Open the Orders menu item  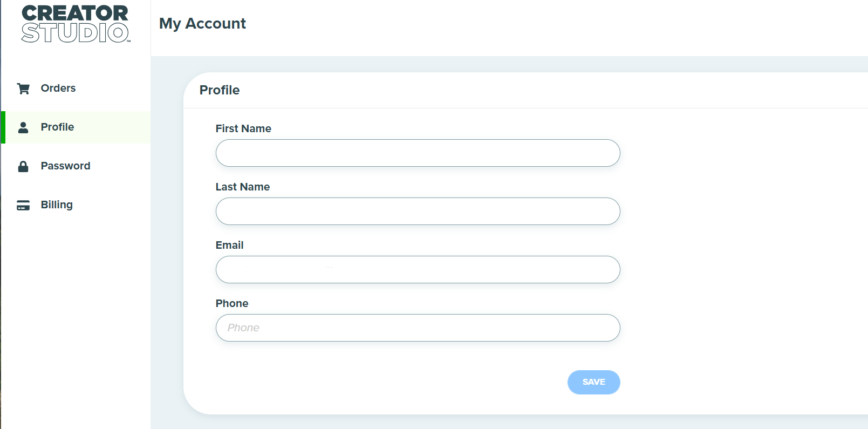coord(58,88)
